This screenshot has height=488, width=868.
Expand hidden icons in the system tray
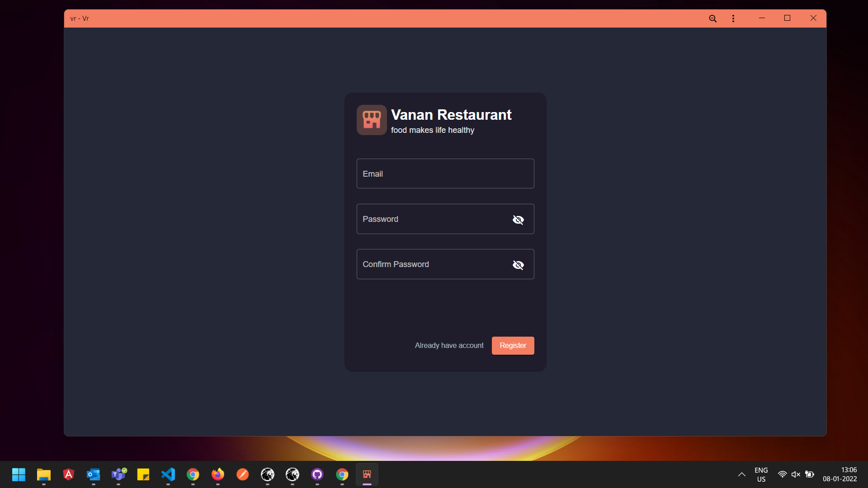click(741, 474)
